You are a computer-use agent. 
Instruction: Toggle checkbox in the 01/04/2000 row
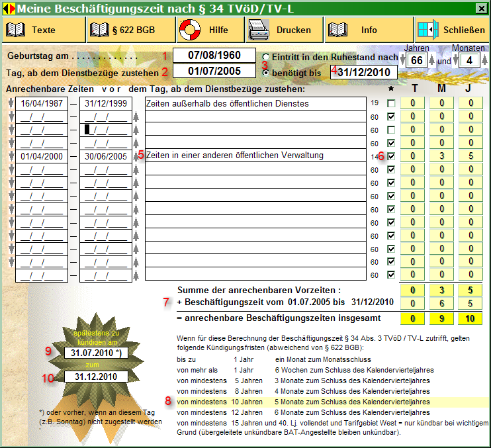391,156
